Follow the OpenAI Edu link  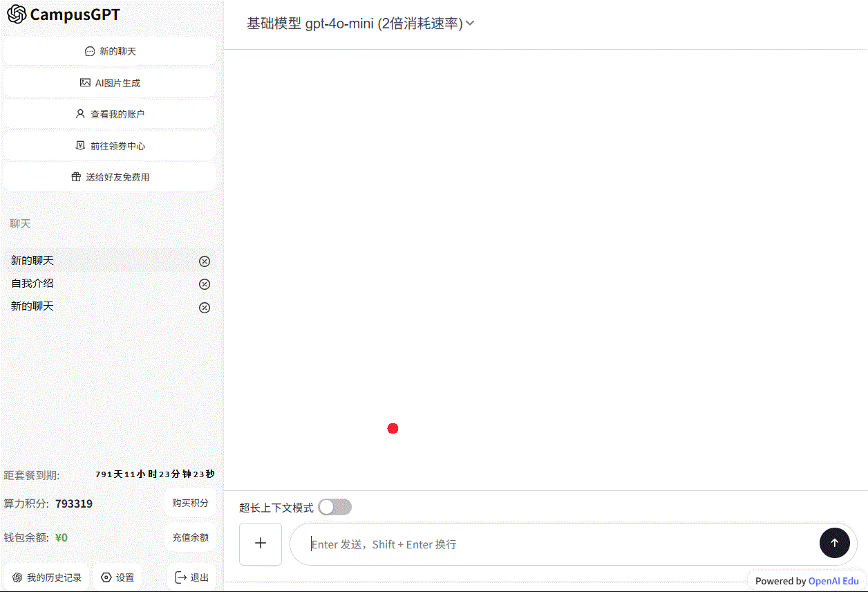point(833,581)
